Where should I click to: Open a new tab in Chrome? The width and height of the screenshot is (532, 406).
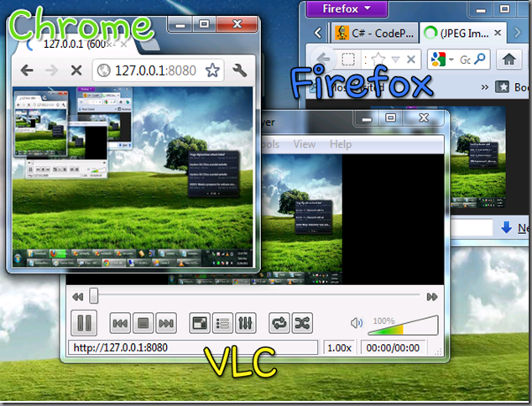tap(150, 44)
